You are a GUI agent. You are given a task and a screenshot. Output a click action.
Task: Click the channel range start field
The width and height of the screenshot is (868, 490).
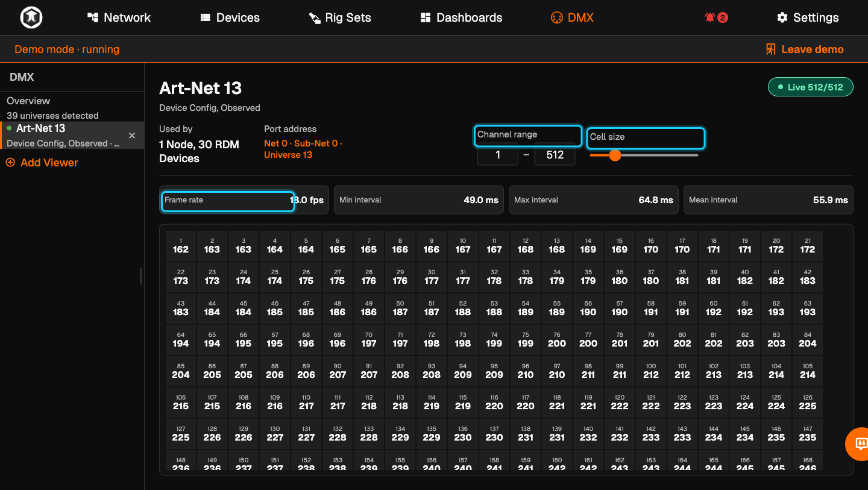pos(498,155)
